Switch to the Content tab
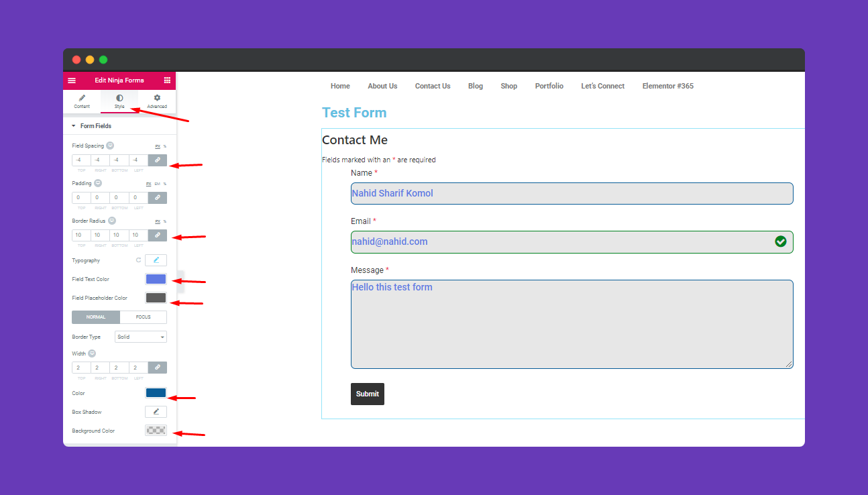 pyautogui.click(x=82, y=101)
